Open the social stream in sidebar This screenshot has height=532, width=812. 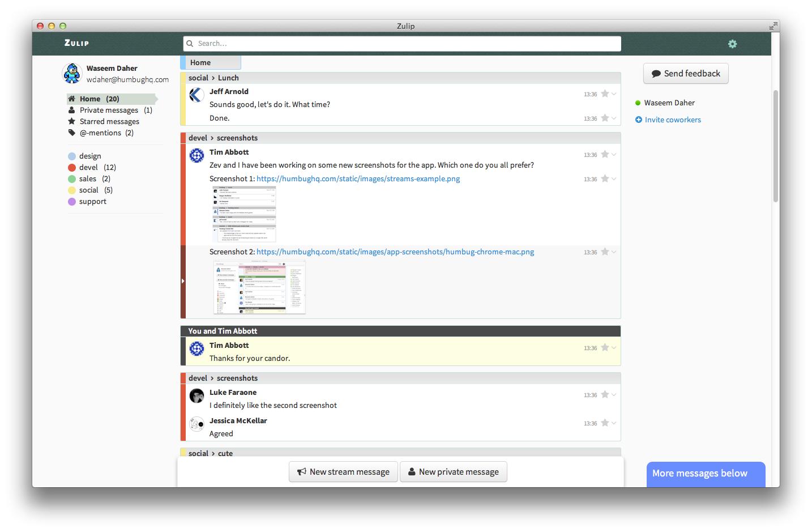coord(89,190)
